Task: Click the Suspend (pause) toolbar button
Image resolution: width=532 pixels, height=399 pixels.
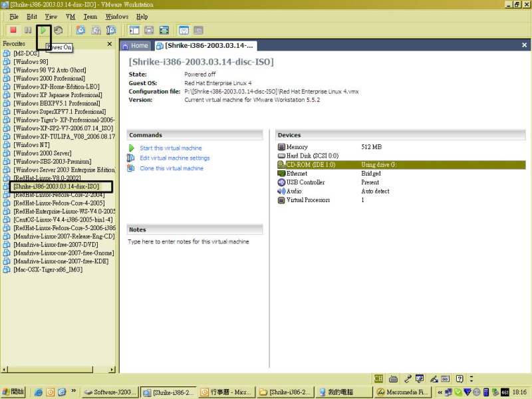Action: coord(28,30)
